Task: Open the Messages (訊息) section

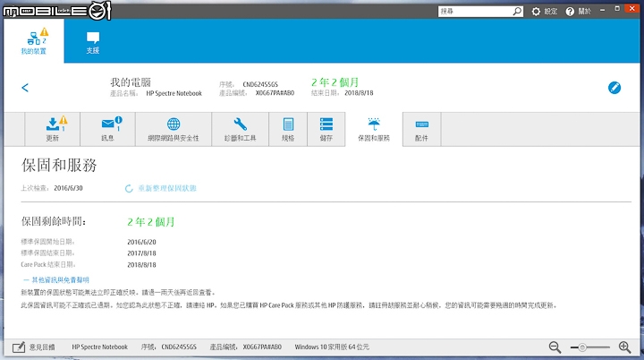Action: (x=107, y=129)
